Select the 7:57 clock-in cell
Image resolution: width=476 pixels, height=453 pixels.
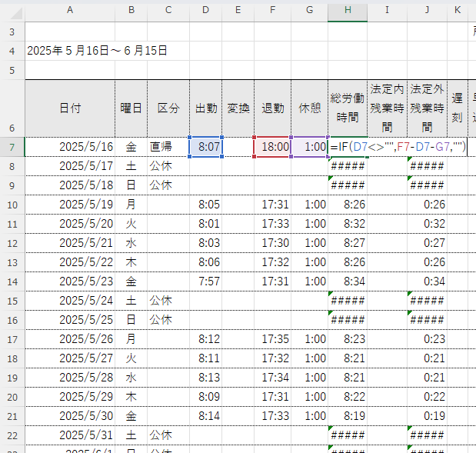coord(206,281)
